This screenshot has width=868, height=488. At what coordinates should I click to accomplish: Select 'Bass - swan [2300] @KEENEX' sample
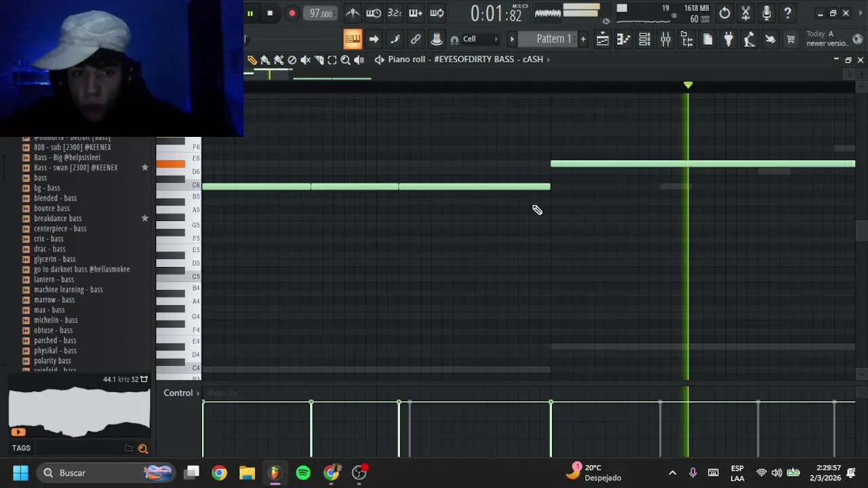coord(75,167)
